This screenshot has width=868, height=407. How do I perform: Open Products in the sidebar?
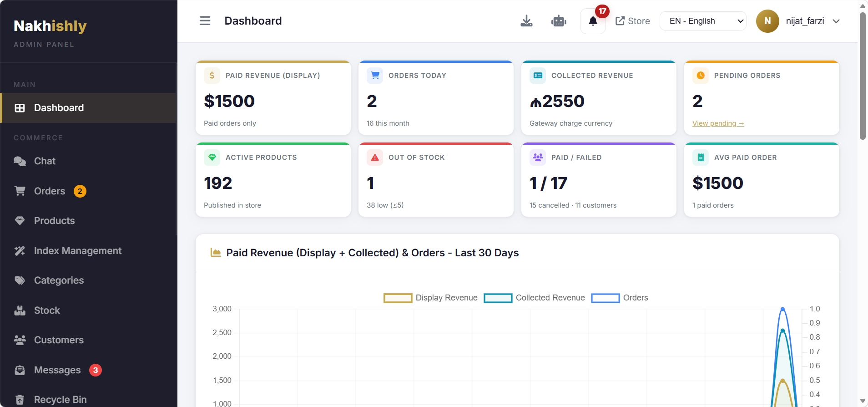click(89, 221)
